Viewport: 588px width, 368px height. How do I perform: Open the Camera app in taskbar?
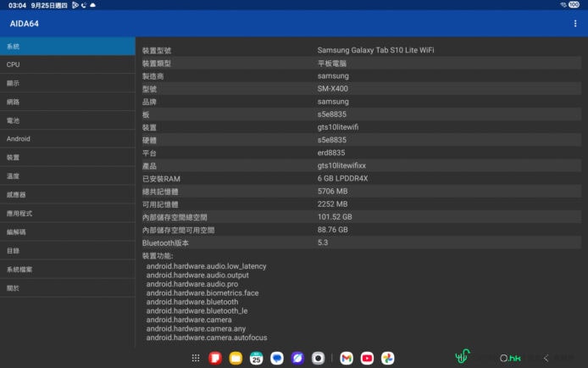point(318,359)
